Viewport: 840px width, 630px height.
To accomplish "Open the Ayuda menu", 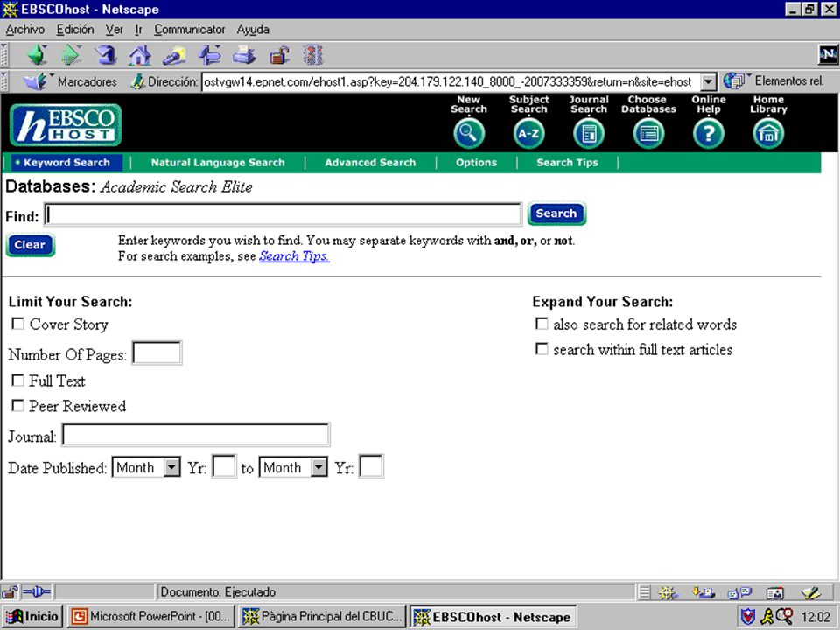I will point(253,30).
